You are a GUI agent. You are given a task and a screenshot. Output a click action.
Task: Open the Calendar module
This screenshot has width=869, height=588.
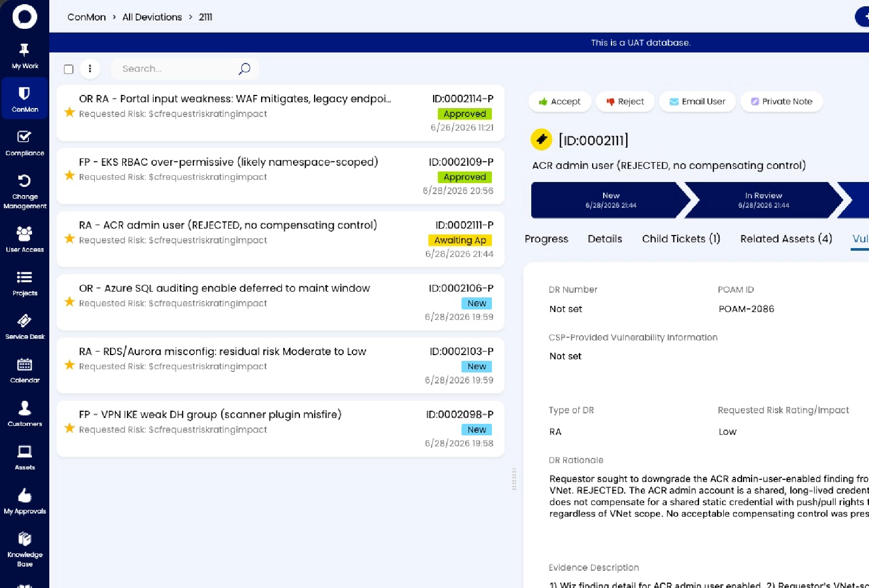(25, 370)
